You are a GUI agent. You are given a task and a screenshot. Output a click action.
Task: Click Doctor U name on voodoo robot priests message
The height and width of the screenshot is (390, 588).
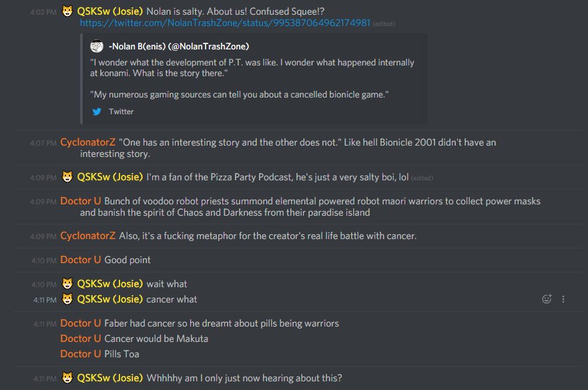(x=81, y=201)
